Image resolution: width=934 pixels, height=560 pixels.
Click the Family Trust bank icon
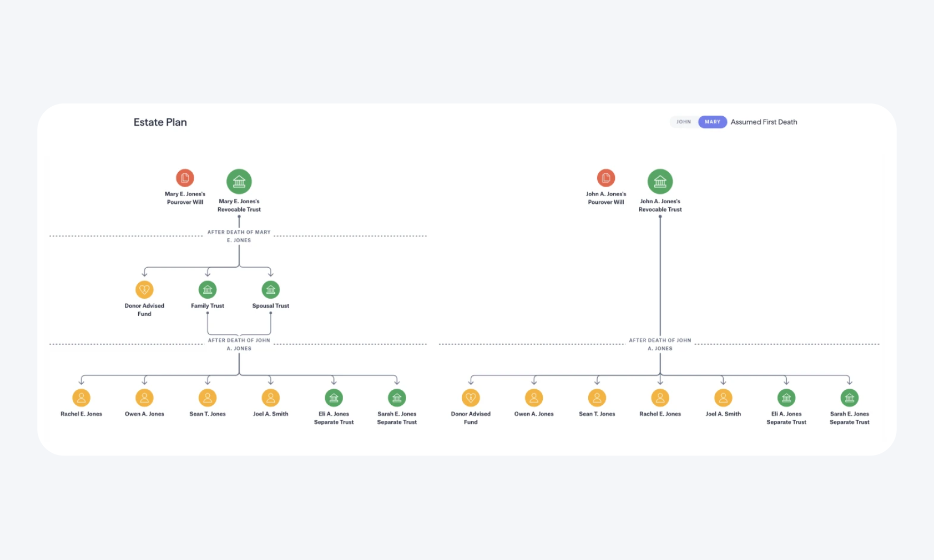point(208,290)
